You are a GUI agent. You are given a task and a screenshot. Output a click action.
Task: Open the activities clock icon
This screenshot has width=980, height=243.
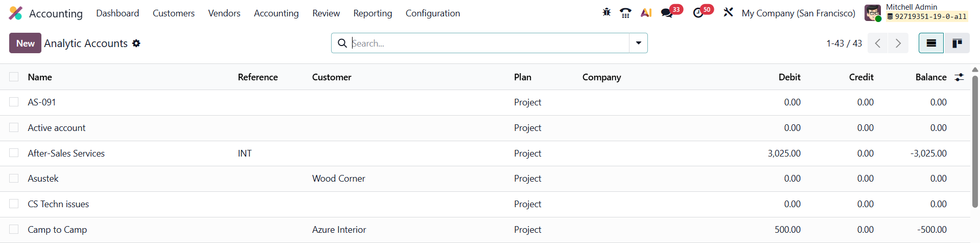click(698, 13)
